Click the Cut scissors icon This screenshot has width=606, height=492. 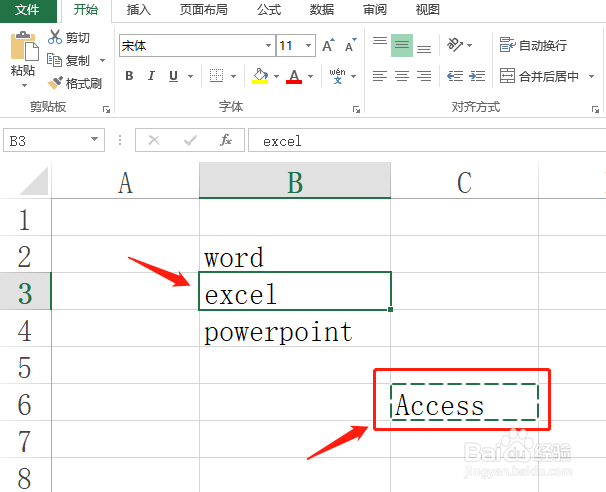[55, 37]
